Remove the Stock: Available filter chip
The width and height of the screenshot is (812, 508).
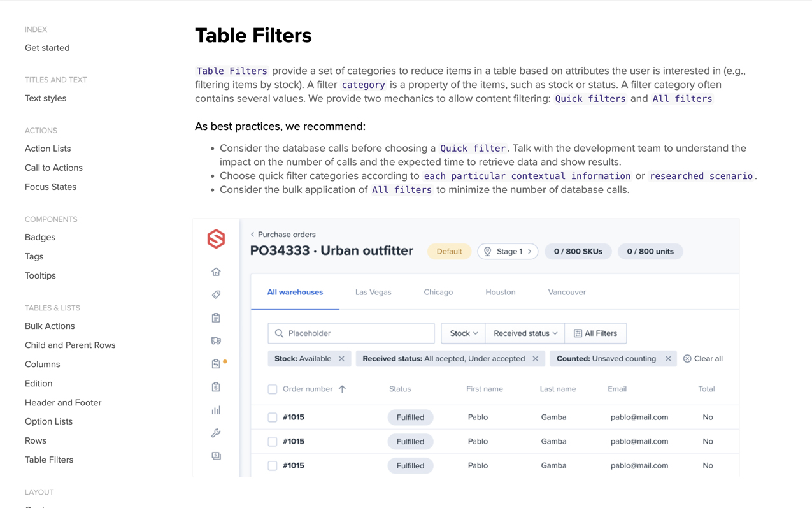[342, 359]
